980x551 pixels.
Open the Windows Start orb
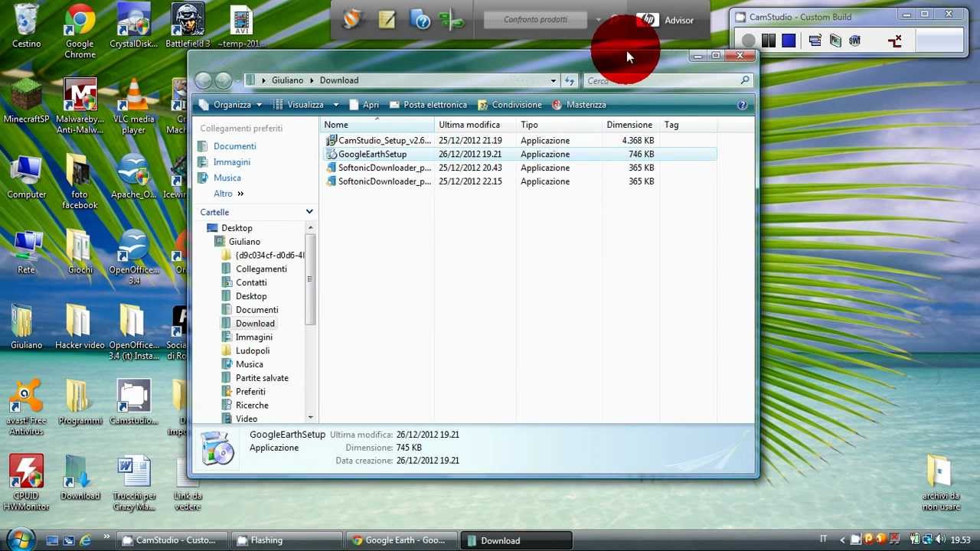point(21,538)
